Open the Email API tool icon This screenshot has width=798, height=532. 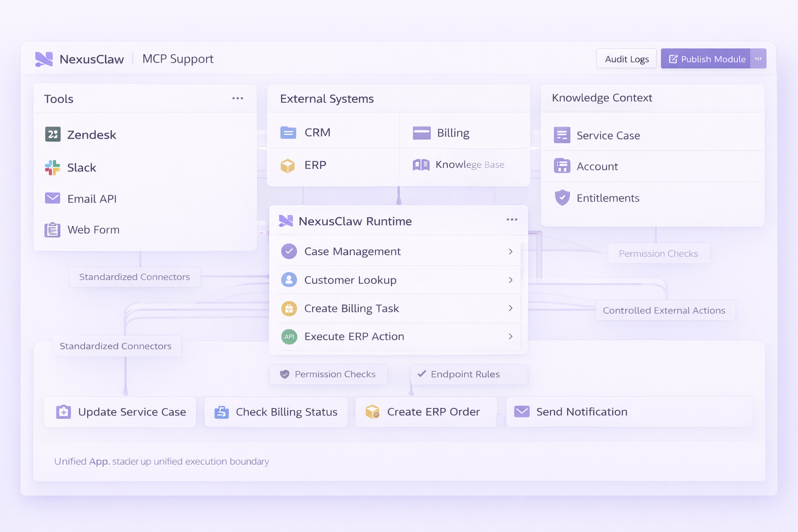[x=52, y=198]
